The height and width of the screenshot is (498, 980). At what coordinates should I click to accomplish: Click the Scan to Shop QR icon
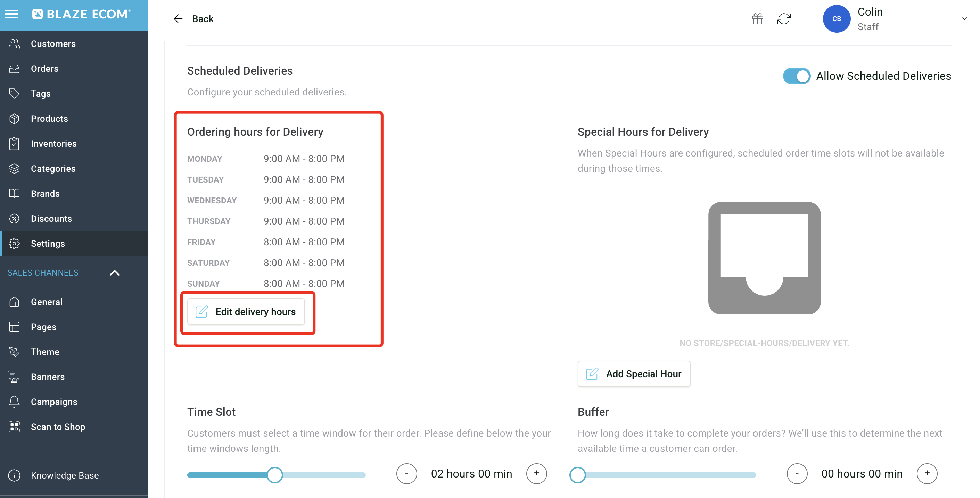click(x=14, y=427)
